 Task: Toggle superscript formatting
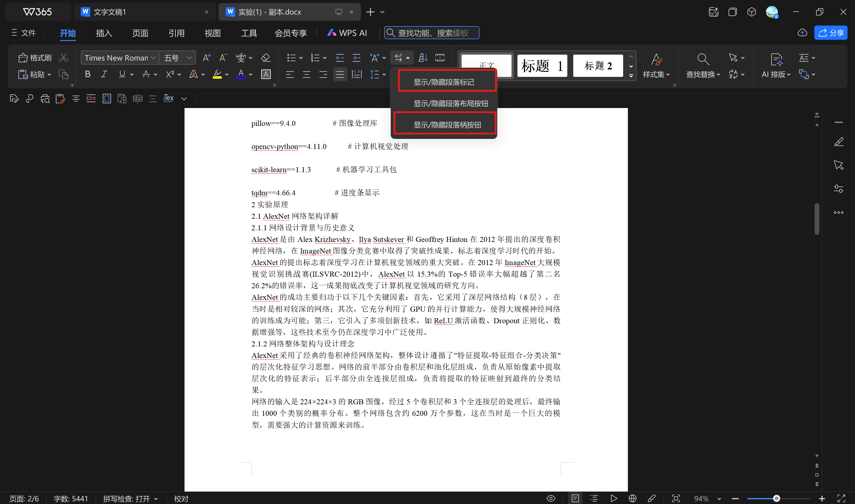171,74
